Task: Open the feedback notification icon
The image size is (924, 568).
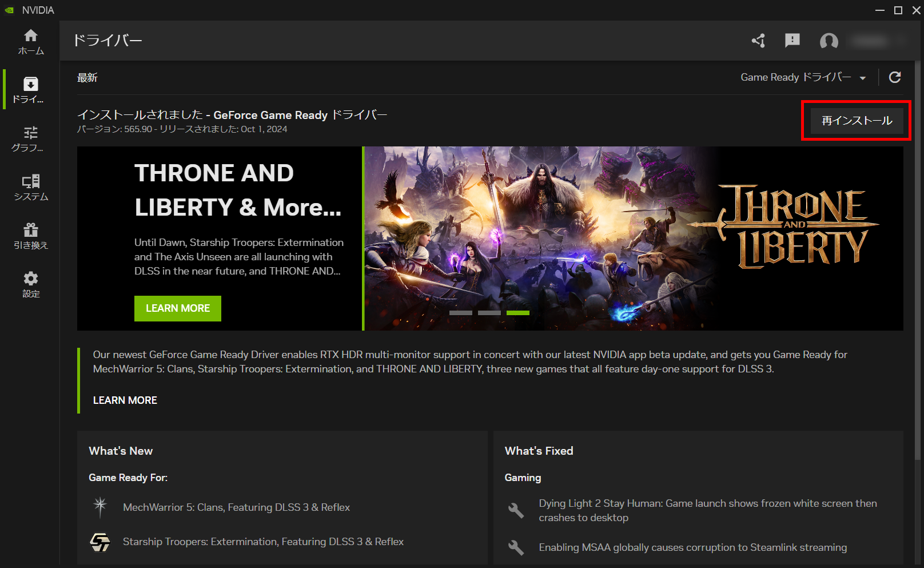Action: [792, 41]
